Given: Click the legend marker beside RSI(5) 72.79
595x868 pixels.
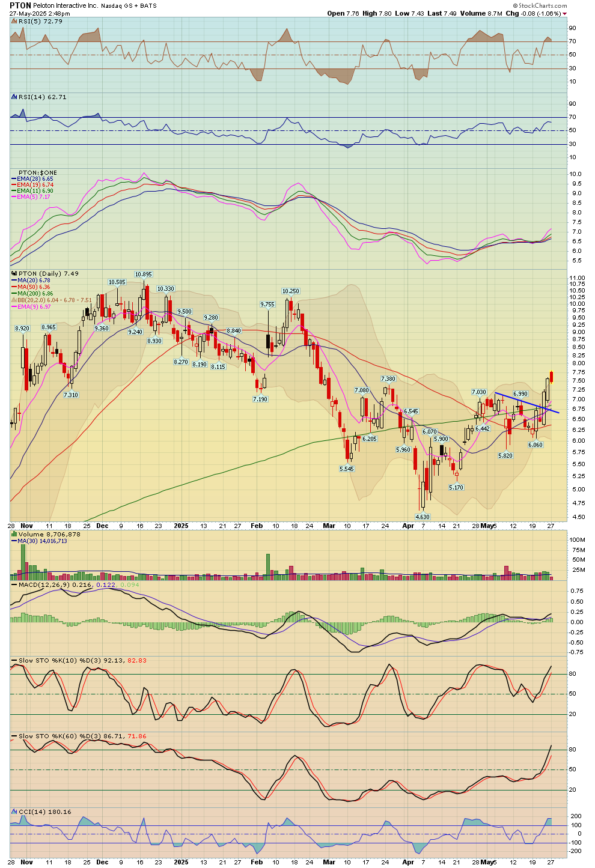Looking at the screenshot, I should click(14, 21).
